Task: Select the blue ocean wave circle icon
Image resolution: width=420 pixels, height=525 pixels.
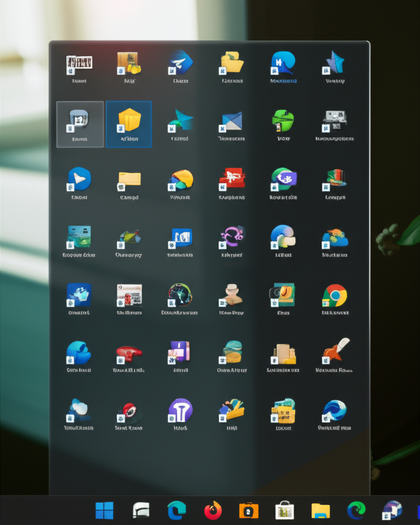Action: point(334,410)
